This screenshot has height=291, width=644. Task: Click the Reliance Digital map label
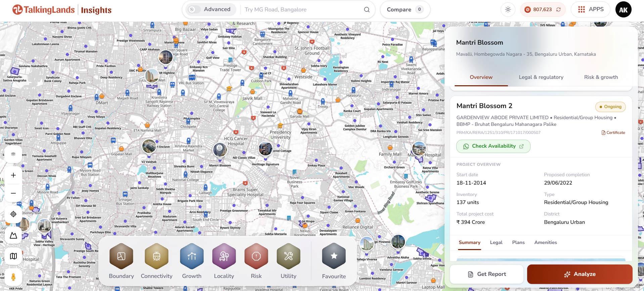tap(358, 227)
